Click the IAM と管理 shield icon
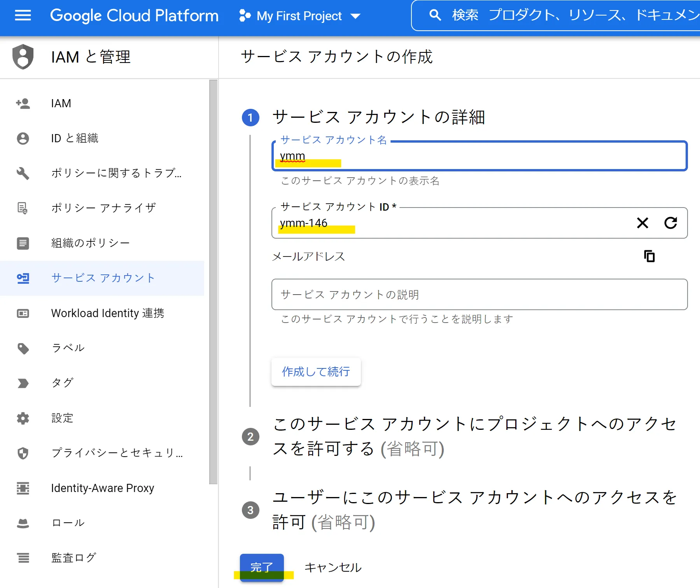 click(23, 57)
